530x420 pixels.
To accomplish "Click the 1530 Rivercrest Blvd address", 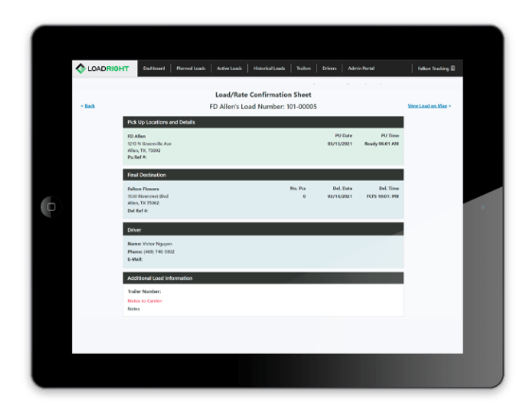I will point(148,197).
